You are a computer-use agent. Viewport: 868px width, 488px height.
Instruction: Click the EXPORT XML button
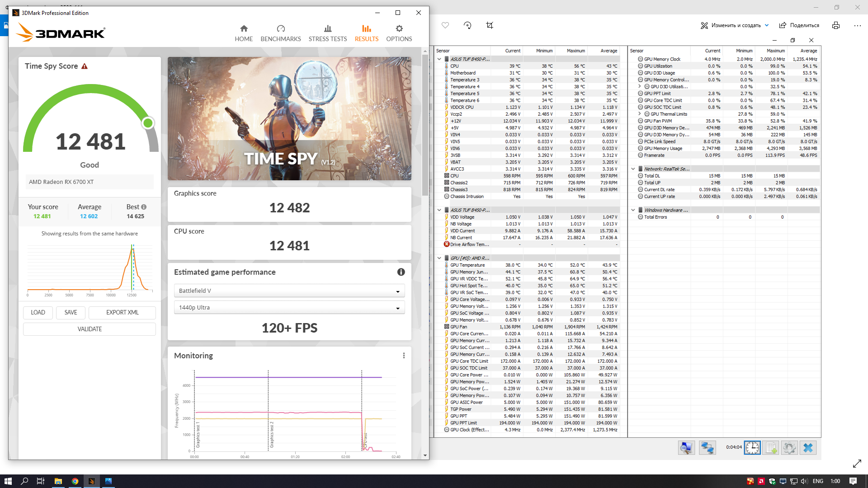click(122, 312)
